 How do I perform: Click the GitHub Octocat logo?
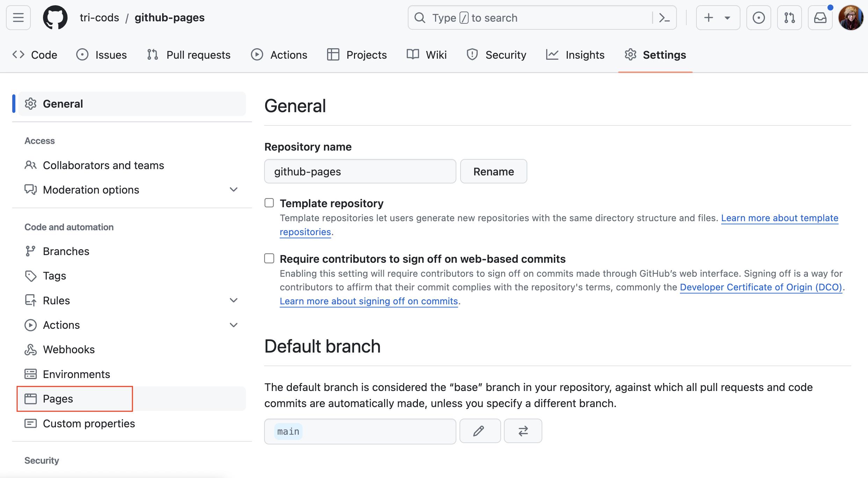point(55,17)
